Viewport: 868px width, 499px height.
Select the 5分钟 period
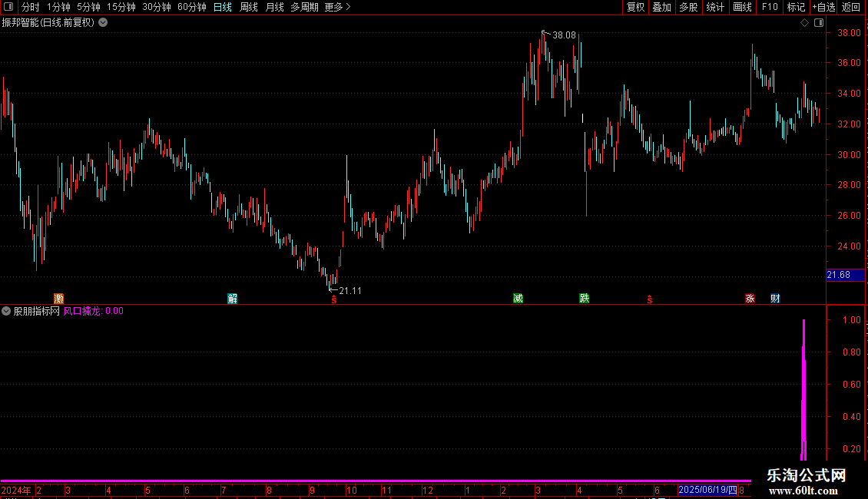(88, 7)
